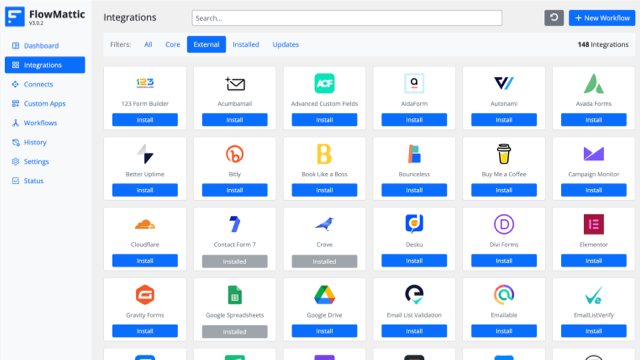Click the FlowMattic logo icon
Viewport: 640px width, 360px height.
click(x=15, y=17)
